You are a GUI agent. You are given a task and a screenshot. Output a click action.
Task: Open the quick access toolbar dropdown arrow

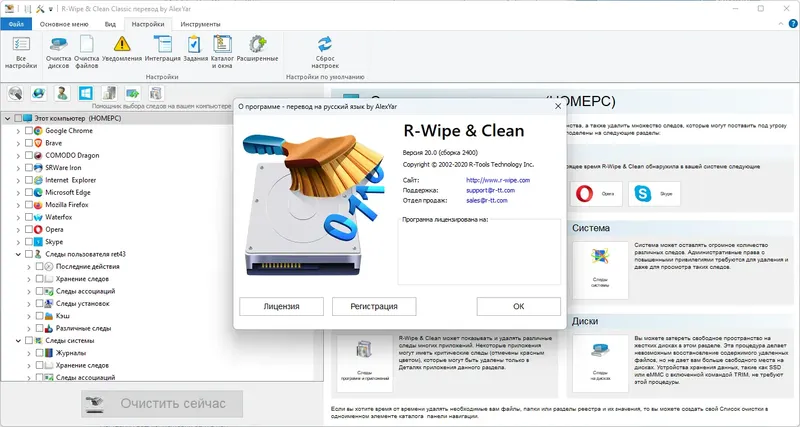tap(51, 9)
